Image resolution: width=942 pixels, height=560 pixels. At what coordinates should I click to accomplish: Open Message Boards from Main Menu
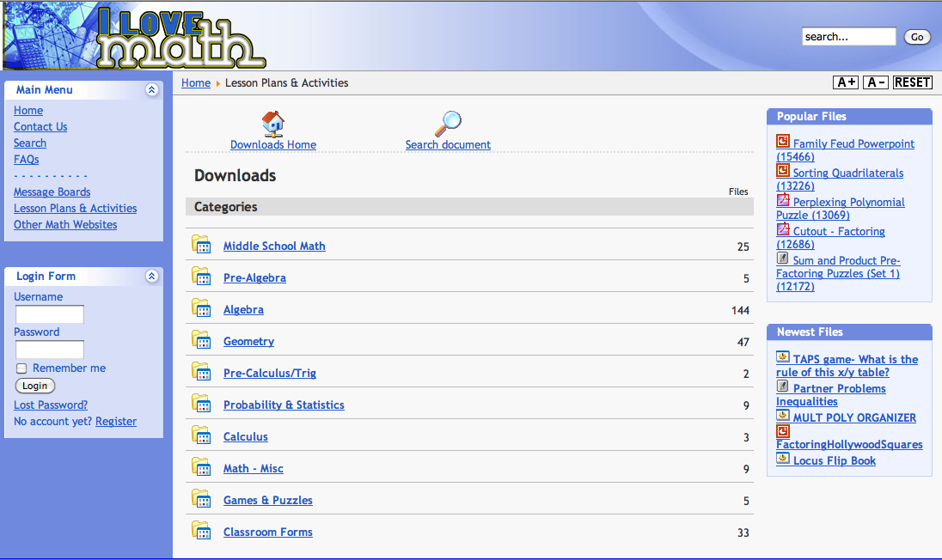pyautogui.click(x=52, y=192)
